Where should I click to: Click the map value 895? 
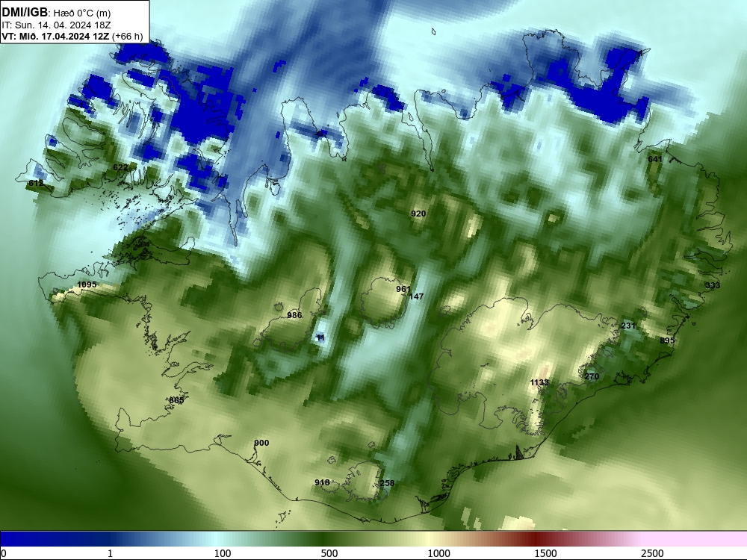pos(667,340)
